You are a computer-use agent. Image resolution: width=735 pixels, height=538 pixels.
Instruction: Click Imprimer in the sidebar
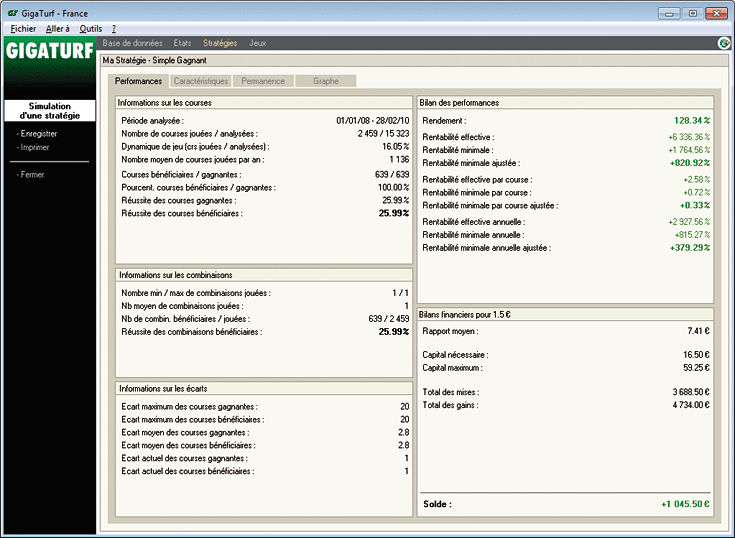[x=33, y=147]
